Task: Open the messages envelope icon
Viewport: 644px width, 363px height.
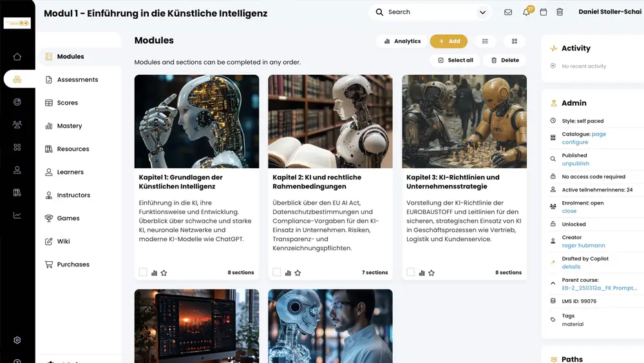Action: 508,12
